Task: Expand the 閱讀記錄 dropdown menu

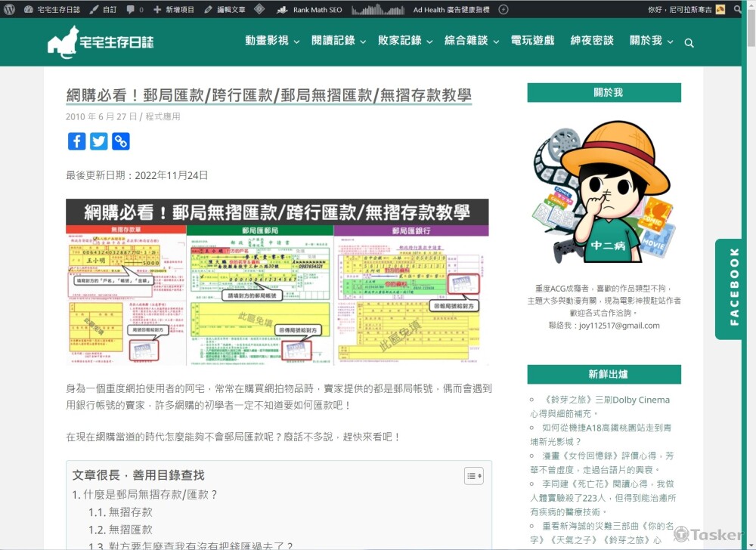Action: point(334,42)
